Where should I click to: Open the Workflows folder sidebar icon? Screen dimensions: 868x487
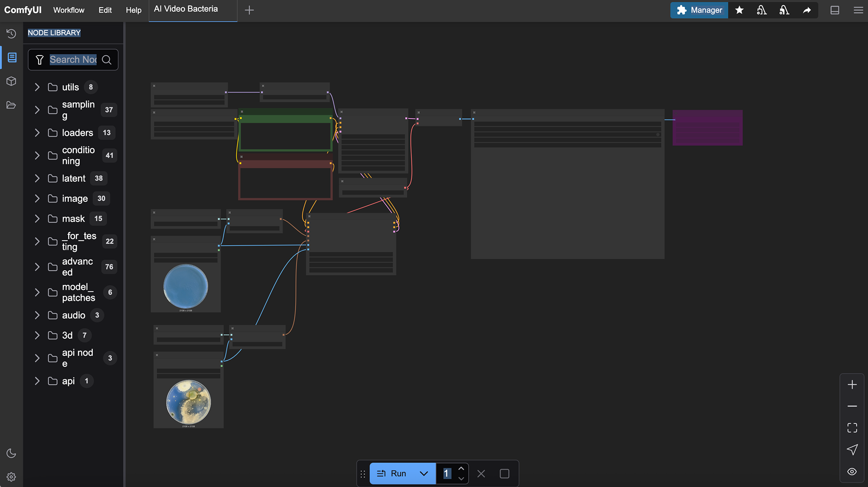11,105
